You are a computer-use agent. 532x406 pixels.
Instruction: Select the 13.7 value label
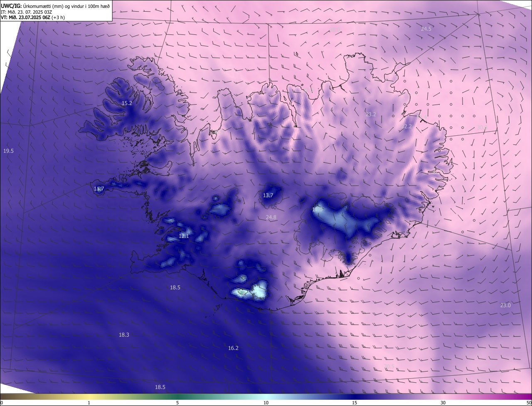point(268,196)
